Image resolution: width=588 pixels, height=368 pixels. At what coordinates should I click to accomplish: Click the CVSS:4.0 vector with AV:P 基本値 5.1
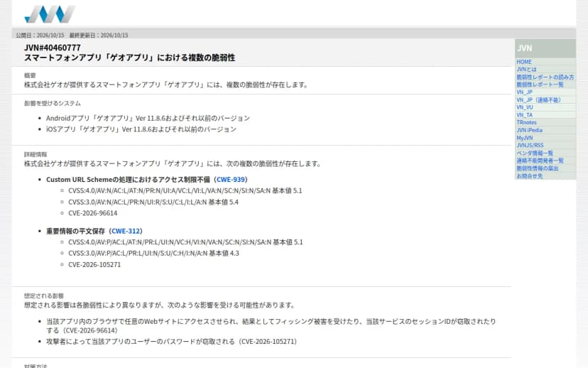pyautogui.click(x=185, y=242)
